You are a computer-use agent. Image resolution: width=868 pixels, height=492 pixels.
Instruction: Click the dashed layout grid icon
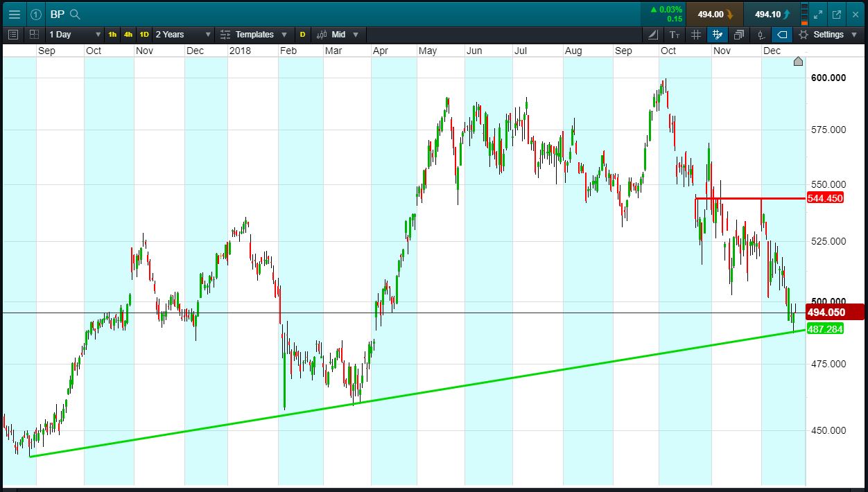click(x=34, y=34)
